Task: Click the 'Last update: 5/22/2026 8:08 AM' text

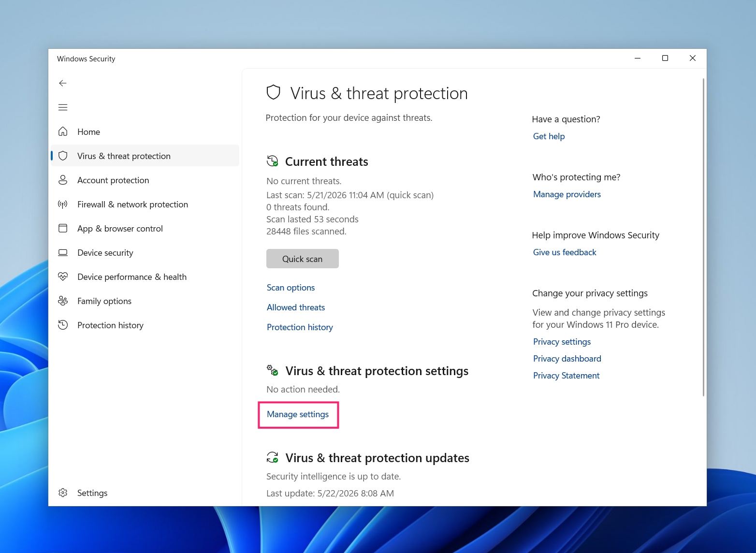Action: pyautogui.click(x=330, y=494)
